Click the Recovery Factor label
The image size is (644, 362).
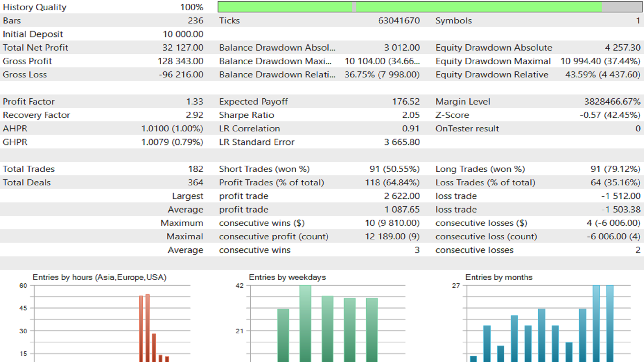(x=36, y=115)
